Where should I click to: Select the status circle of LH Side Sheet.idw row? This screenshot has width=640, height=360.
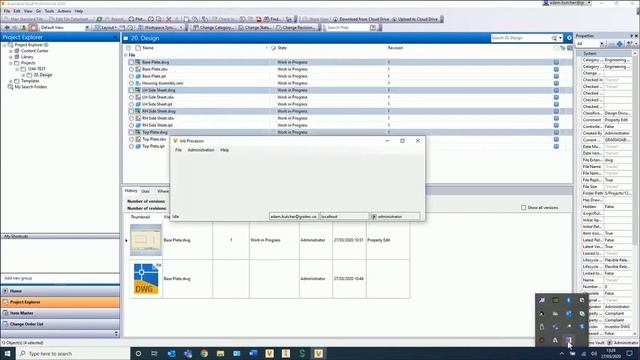pyautogui.click(x=131, y=97)
